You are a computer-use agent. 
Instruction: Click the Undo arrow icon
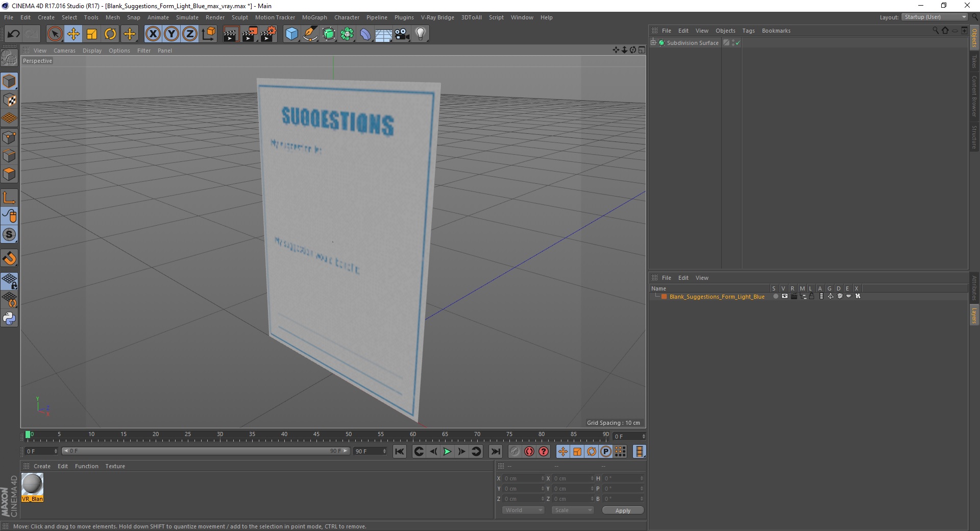coord(13,34)
